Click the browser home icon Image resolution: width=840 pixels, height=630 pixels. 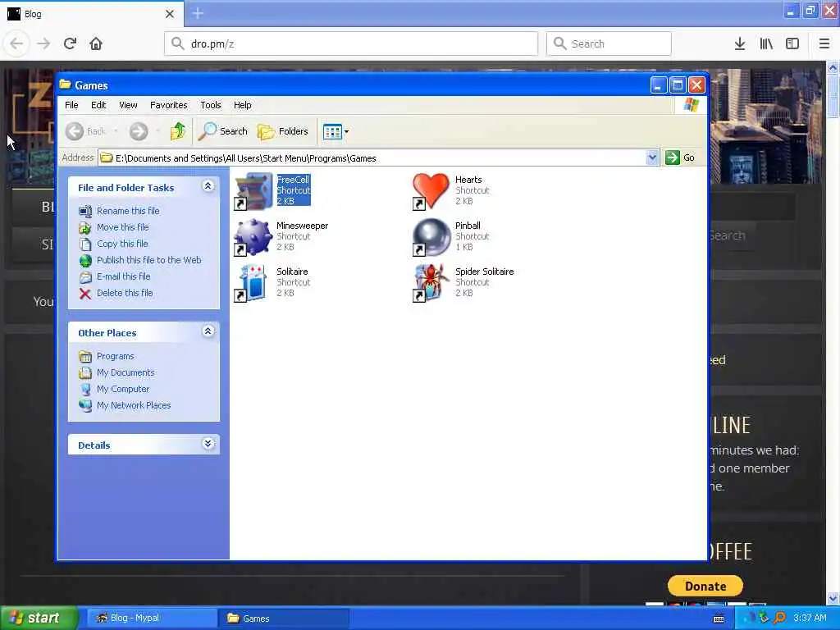pyautogui.click(x=96, y=43)
